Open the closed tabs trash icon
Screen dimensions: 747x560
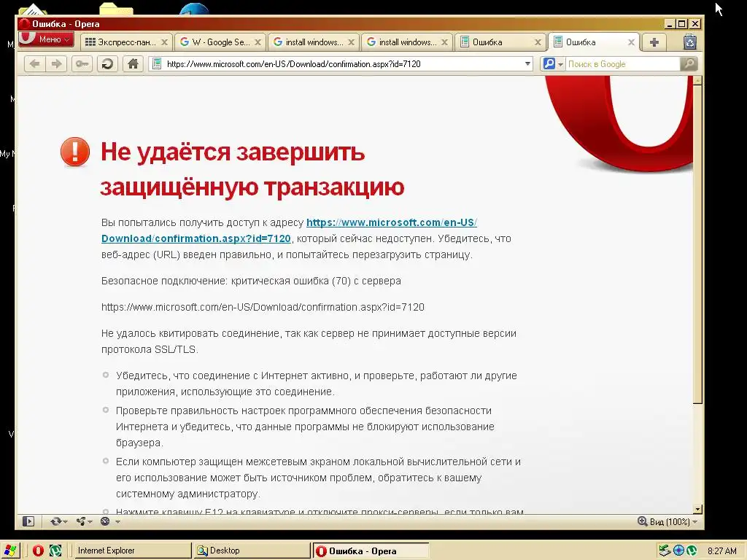(690, 42)
